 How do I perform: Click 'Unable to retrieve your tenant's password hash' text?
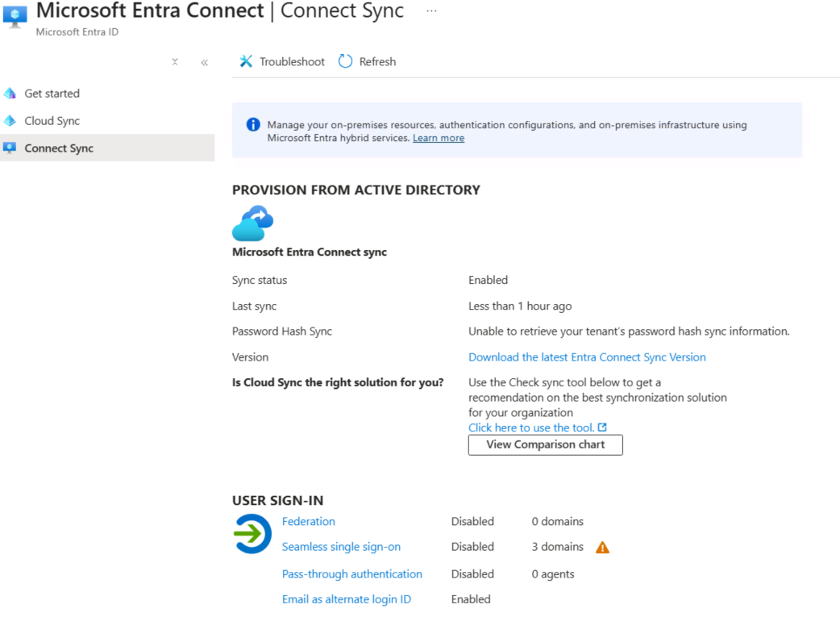(x=629, y=331)
